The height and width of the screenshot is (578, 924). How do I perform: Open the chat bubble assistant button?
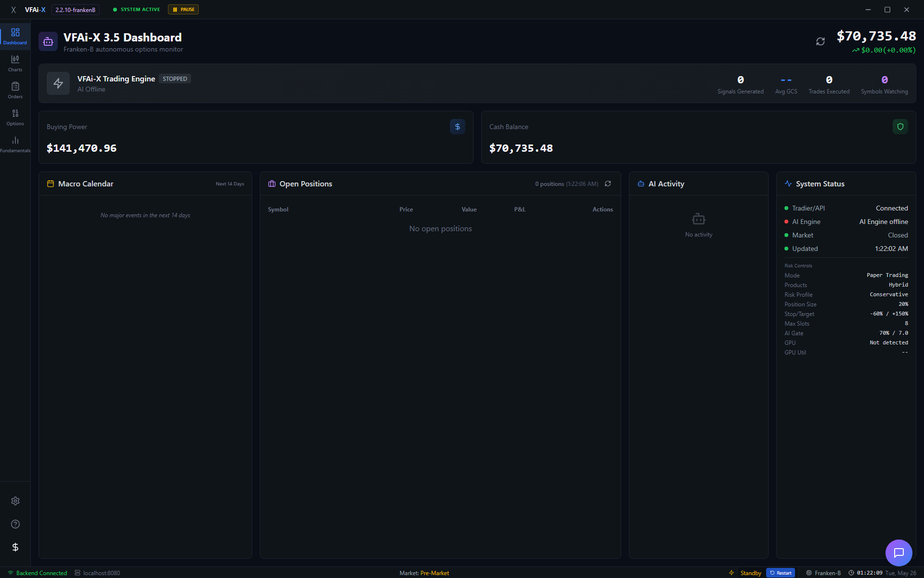click(899, 553)
